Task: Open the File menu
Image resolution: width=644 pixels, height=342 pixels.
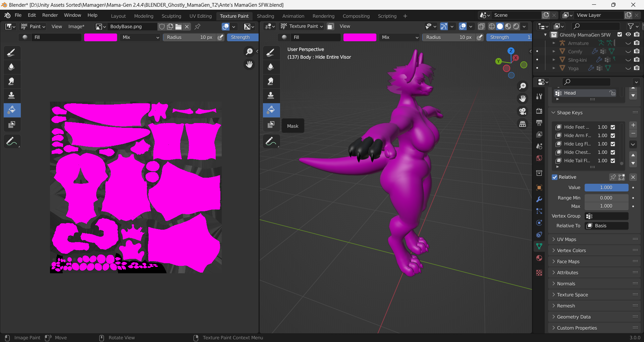Action: (x=18, y=15)
